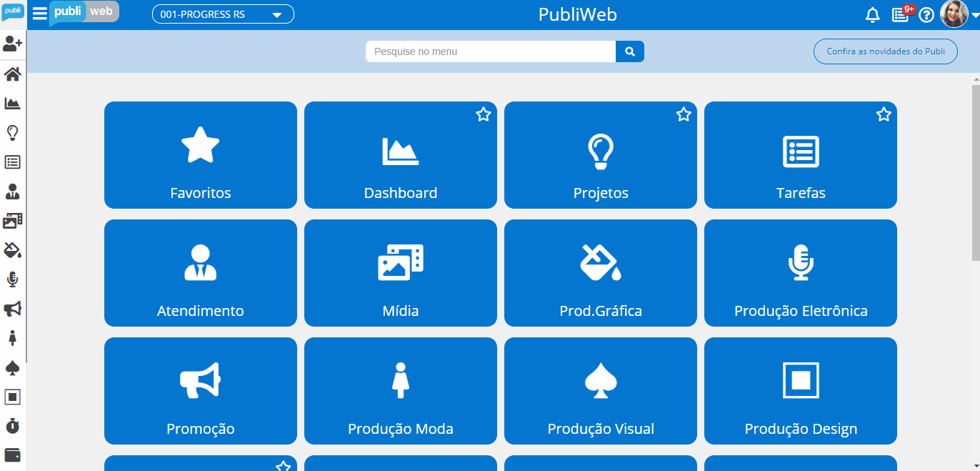Toggle favorite star on partially visible bottom-row tile
This screenshot has height=471, width=980.
click(284, 466)
